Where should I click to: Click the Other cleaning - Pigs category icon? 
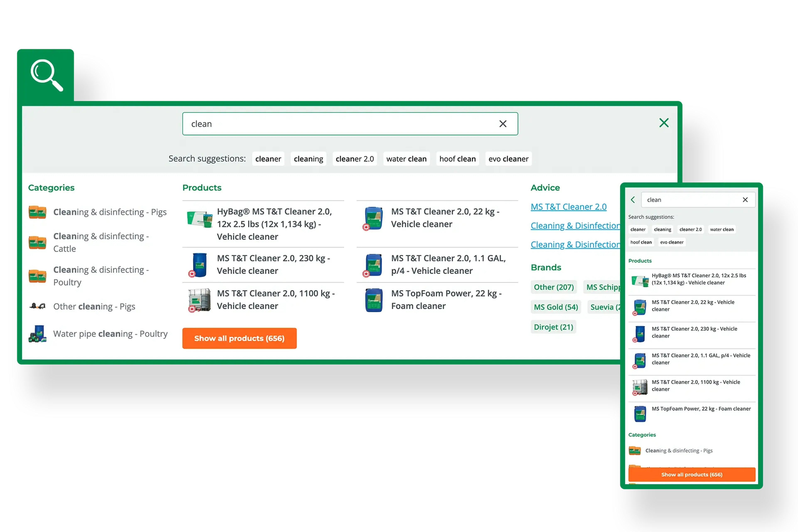coord(37,306)
